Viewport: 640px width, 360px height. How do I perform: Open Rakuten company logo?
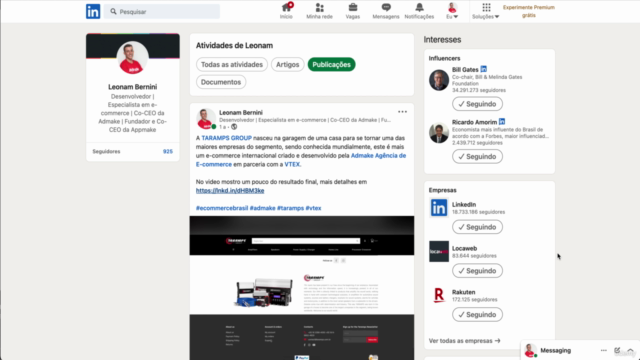(x=439, y=295)
